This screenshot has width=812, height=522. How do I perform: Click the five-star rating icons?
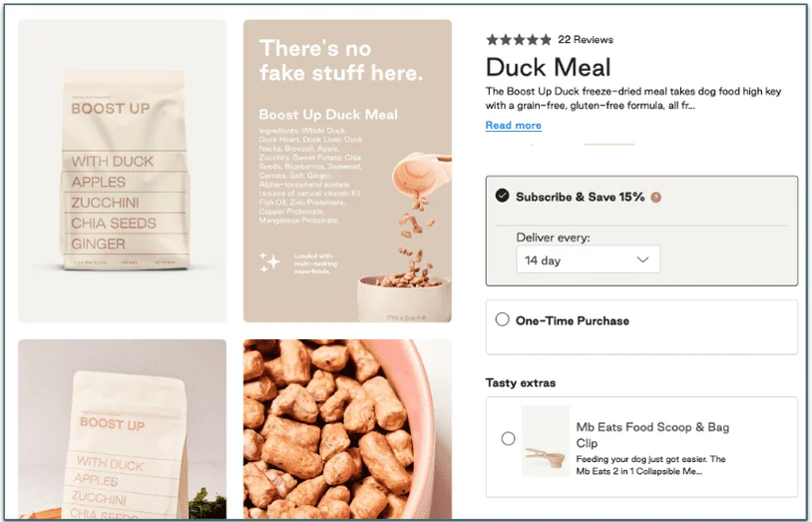point(519,39)
